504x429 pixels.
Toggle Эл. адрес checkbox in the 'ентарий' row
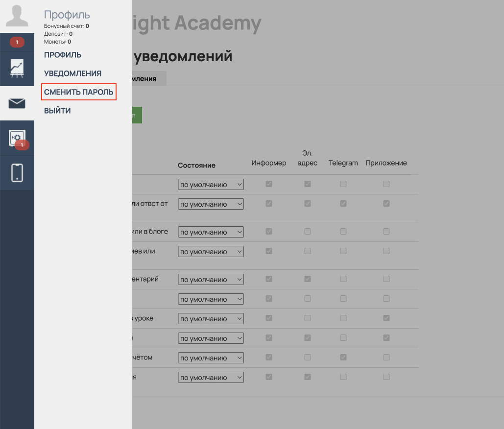point(308,279)
